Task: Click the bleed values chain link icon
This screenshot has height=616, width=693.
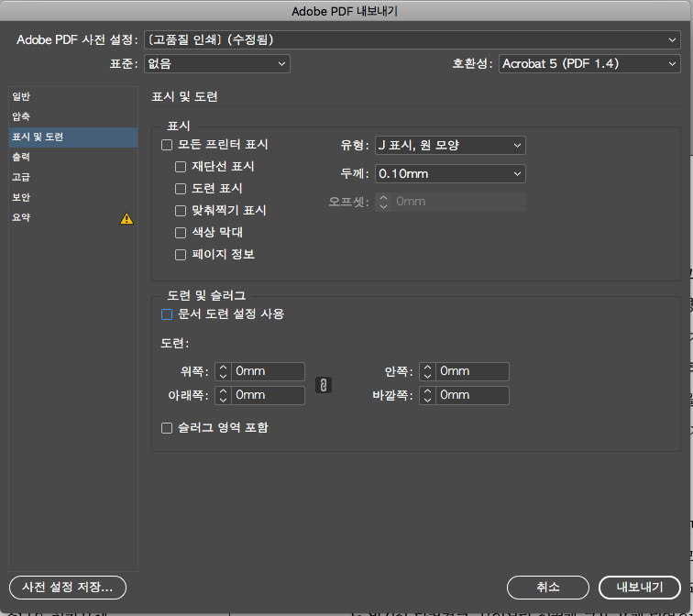Action: coord(323,385)
